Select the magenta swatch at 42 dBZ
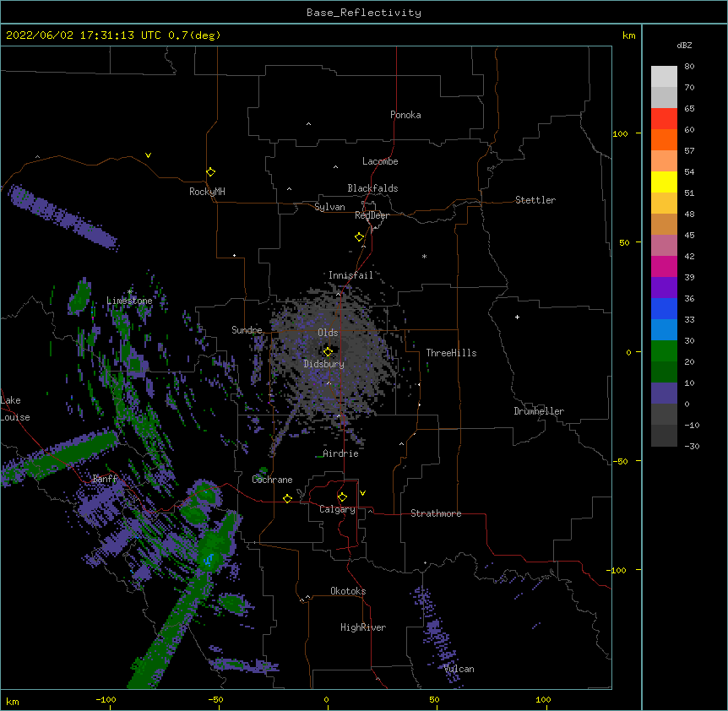Viewport: 728px width, 711px height. click(x=664, y=266)
